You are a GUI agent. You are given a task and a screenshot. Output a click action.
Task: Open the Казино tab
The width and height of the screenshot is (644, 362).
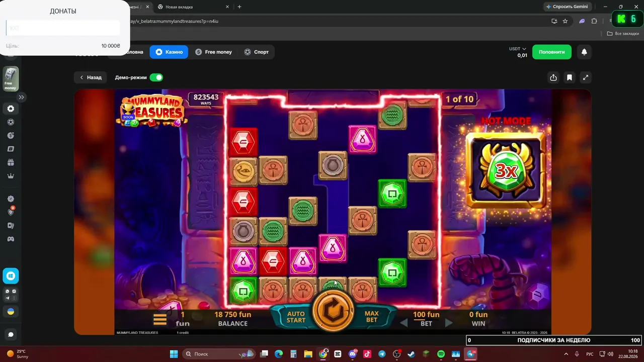point(169,52)
